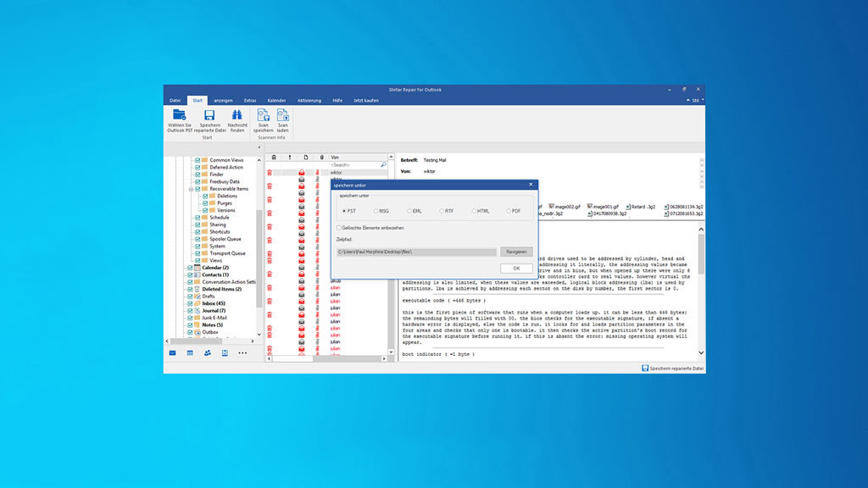Click OK in speichern unter dialog
This screenshot has height=488, width=868.
point(516,269)
